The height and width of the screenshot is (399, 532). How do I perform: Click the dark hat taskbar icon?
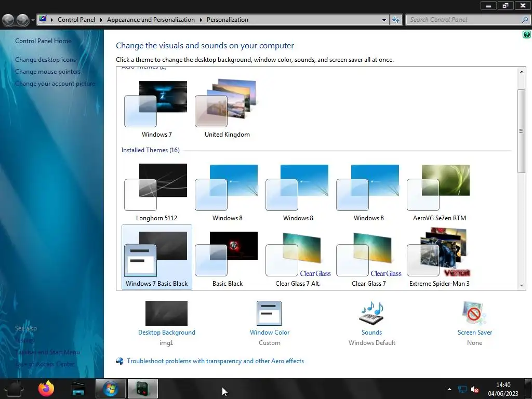click(14, 389)
